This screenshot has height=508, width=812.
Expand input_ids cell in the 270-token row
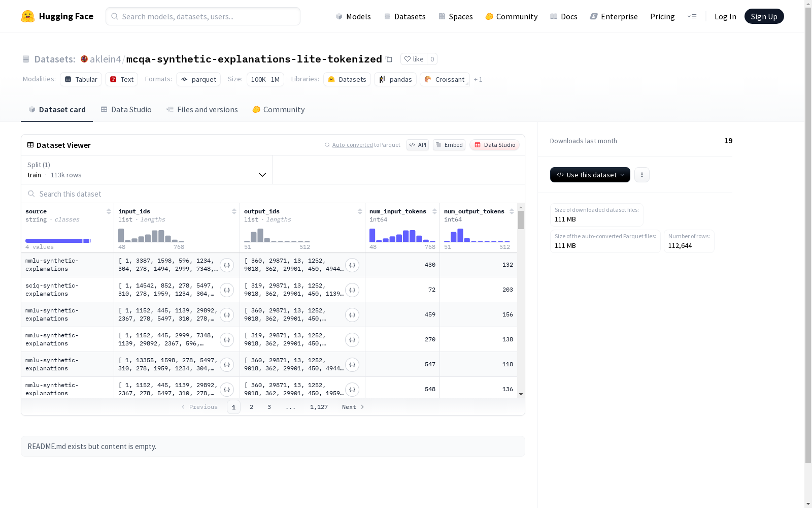pyautogui.click(x=227, y=340)
